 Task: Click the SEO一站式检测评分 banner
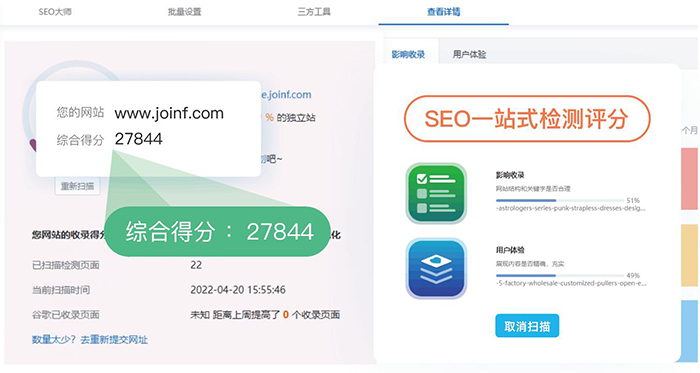point(527,119)
